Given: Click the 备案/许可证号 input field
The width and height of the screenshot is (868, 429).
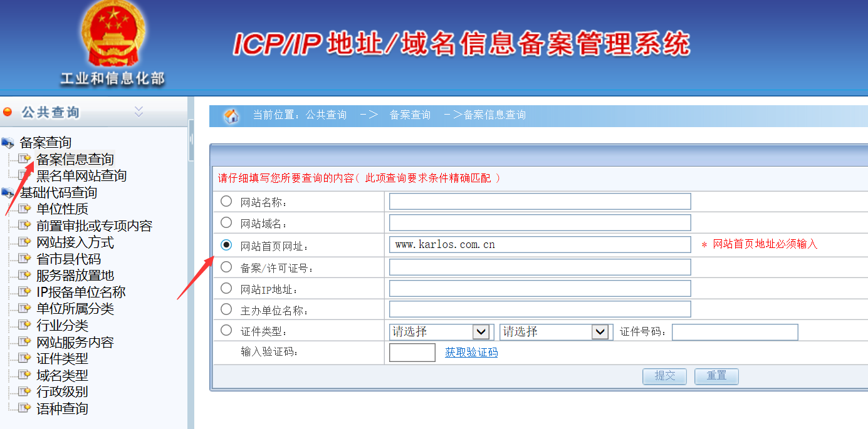Looking at the screenshot, I should coord(540,267).
